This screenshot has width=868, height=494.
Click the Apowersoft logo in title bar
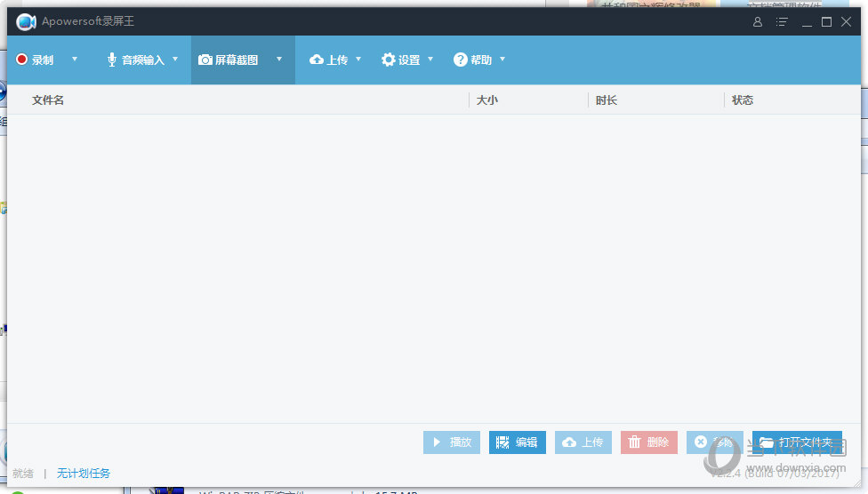tap(26, 21)
